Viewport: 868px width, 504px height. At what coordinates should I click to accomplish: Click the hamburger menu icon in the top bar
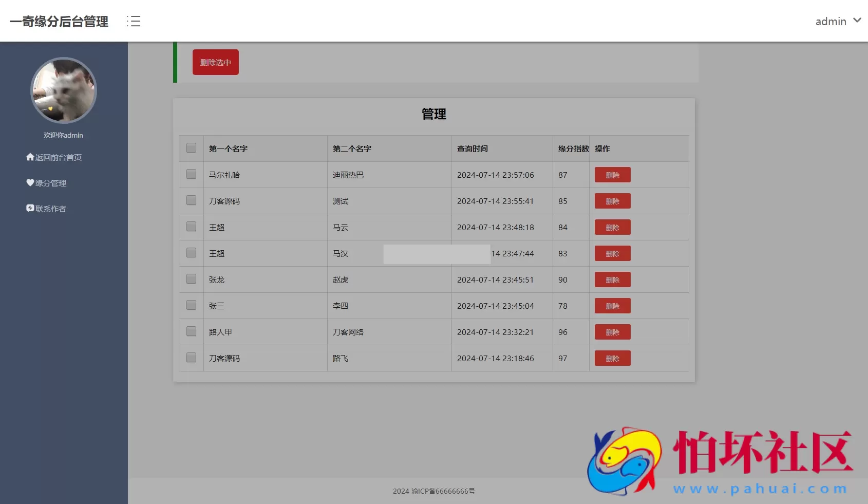click(x=134, y=21)
